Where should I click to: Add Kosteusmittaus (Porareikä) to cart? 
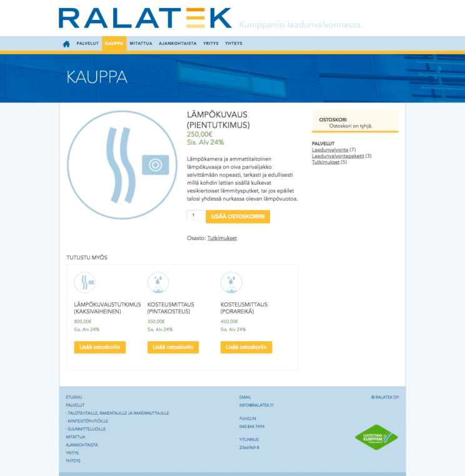(x=246, y=347)
